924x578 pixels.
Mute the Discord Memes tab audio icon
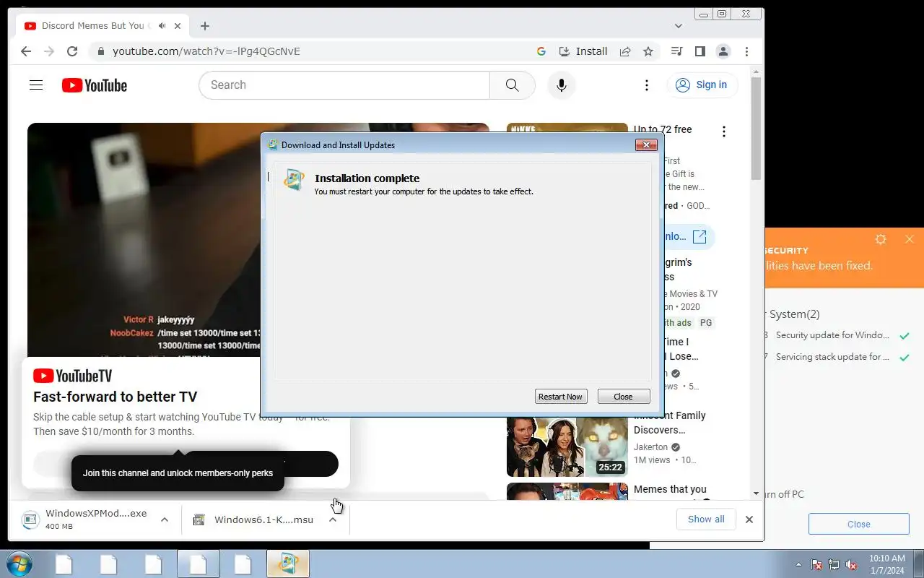tap(162, 26)
